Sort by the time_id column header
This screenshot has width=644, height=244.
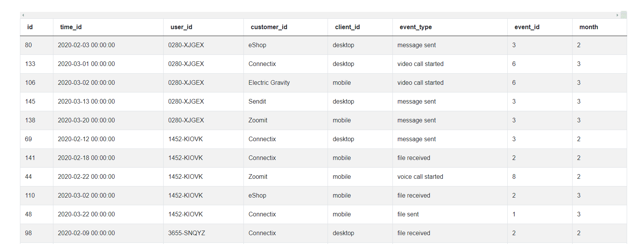click(70, 27)
